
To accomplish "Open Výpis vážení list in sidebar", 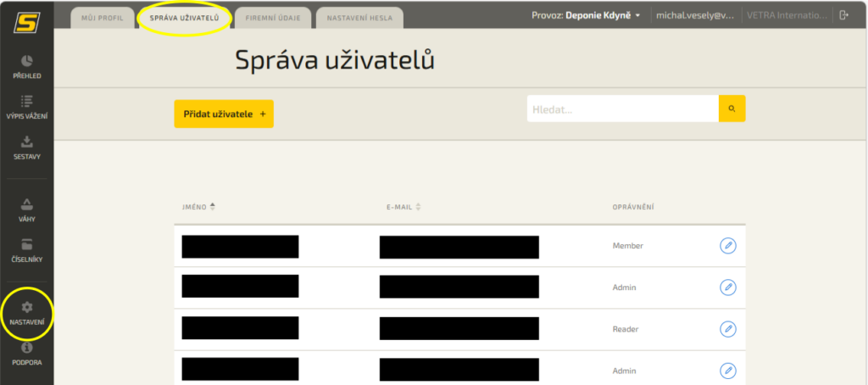I will point(26,107).
